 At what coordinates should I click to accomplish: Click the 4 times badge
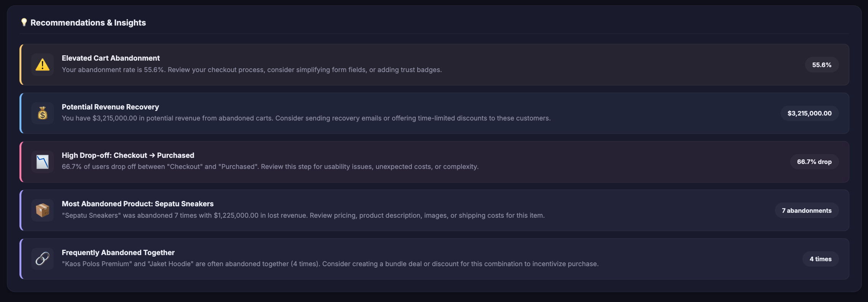click(x=820, y=259)
